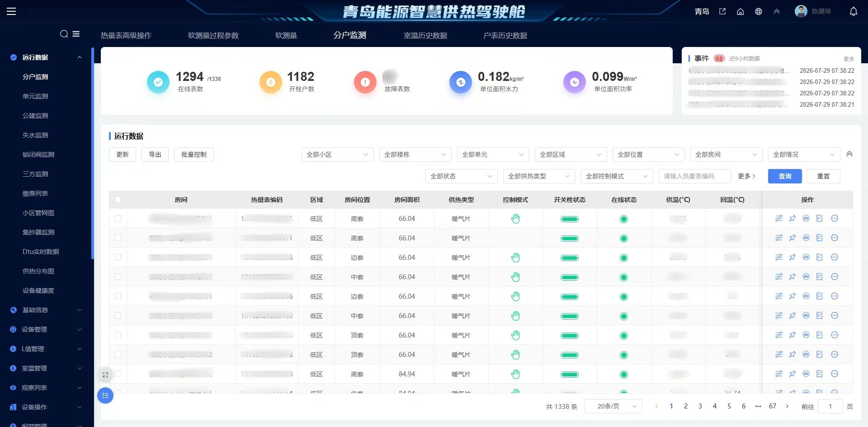868x427 pixels.
Task: Click the pin icon in first table row
Action: click(793, 218)
